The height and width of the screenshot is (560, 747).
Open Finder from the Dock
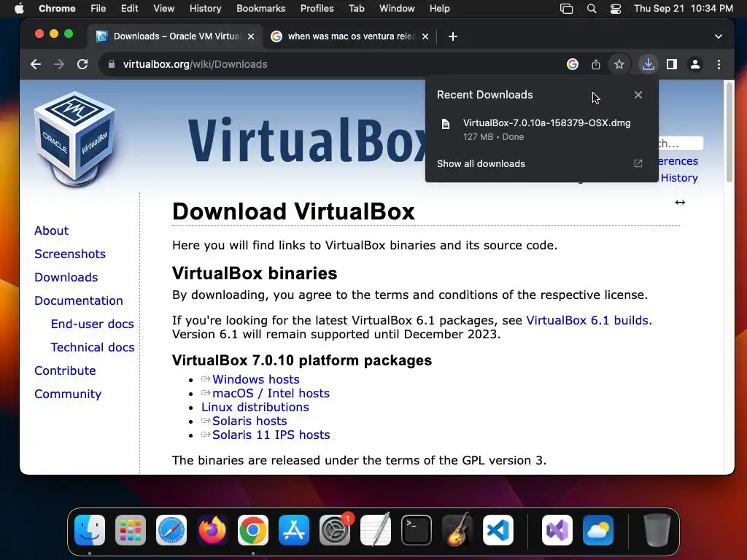coord(90,530)
